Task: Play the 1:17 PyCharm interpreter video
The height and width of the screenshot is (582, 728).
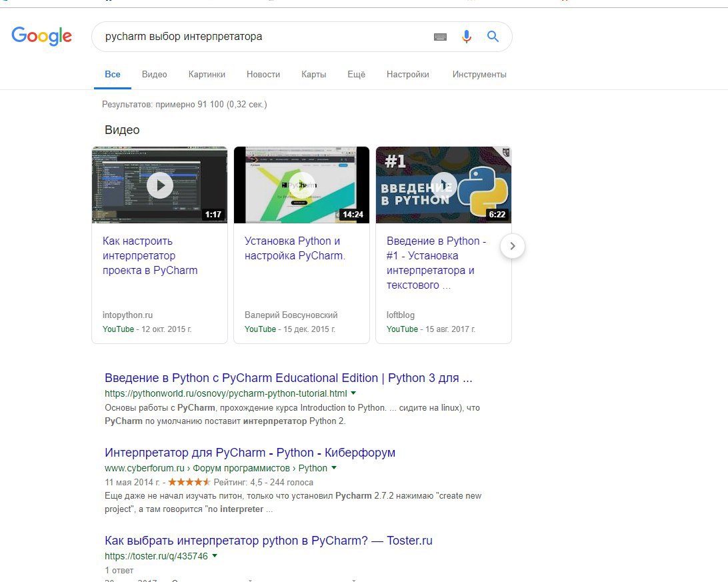Action: point(160,185)
